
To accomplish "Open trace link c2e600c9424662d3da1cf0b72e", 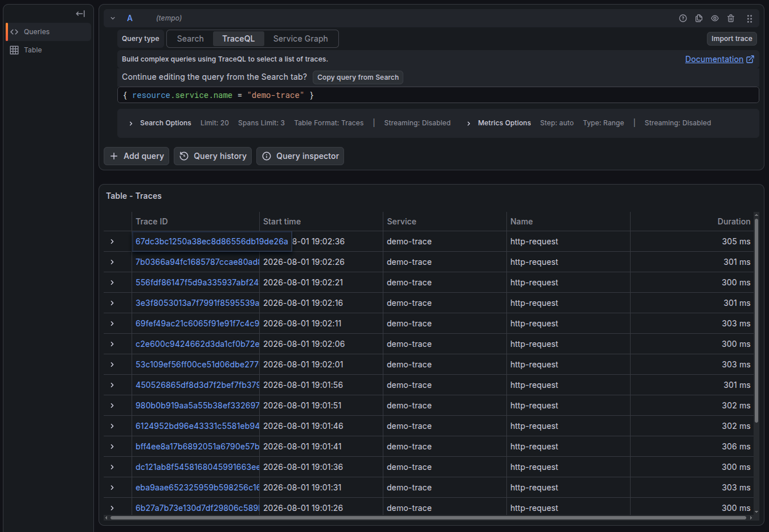I will (x=197, y=344).
